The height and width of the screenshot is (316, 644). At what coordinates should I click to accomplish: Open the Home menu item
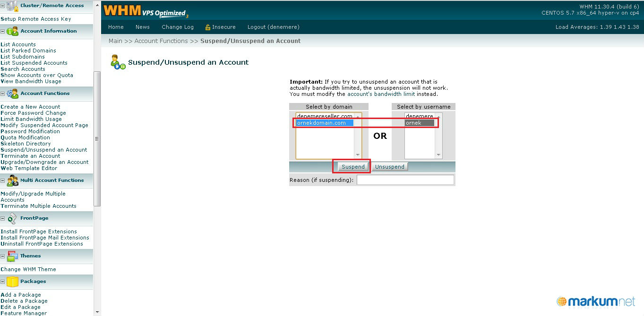(116, 27)
